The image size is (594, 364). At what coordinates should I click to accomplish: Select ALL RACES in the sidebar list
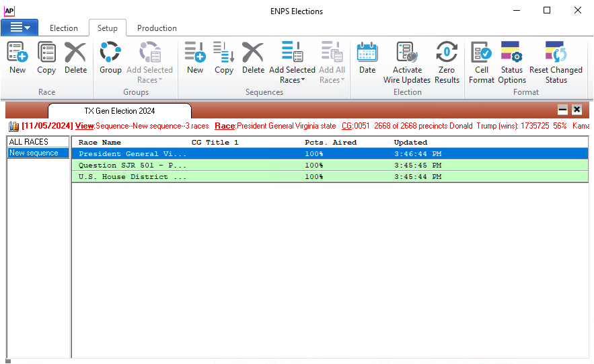[x=38, y=142]
